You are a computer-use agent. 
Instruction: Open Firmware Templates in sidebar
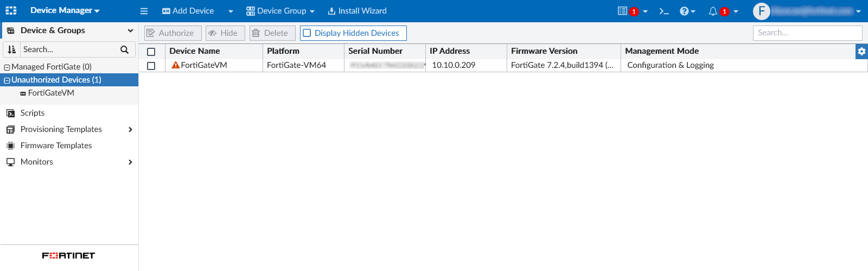pyautogui.click(x=56, y=146)
